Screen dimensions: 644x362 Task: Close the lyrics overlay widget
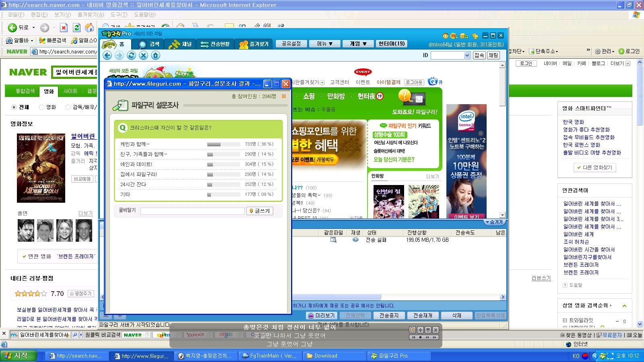[x=436, y=329]
